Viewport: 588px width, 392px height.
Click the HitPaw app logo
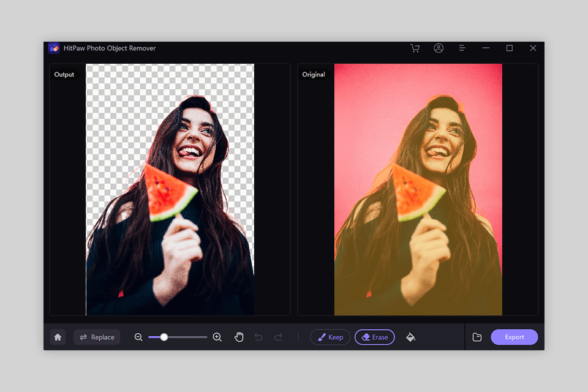coord(54,48)
